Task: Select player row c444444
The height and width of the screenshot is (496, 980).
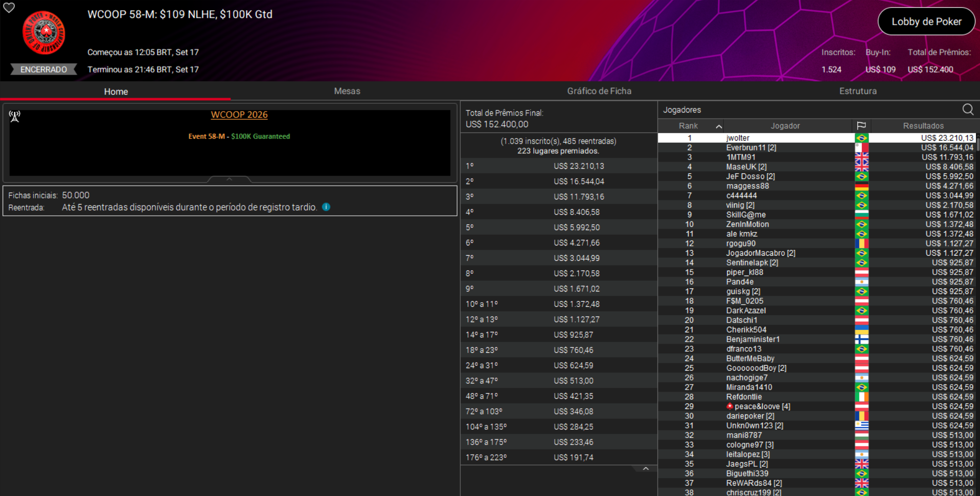Action: [x=816, y=195]
